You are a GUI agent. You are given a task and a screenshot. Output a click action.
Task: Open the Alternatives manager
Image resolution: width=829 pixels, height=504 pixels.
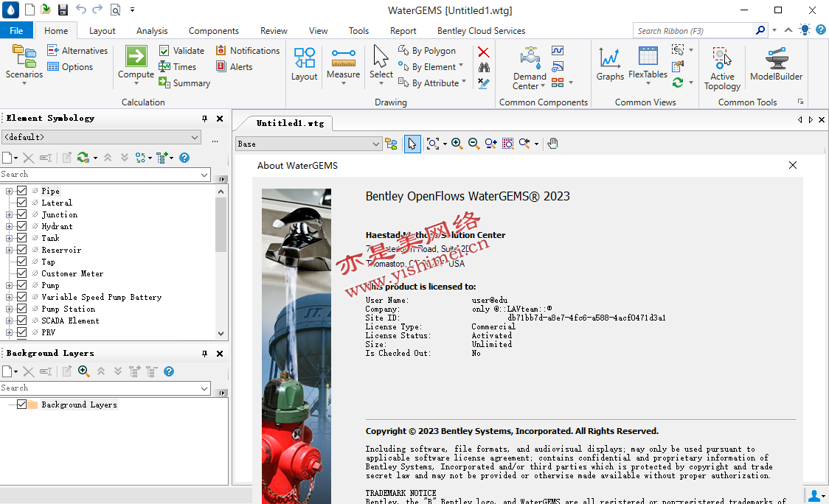[x=77, y=51]
